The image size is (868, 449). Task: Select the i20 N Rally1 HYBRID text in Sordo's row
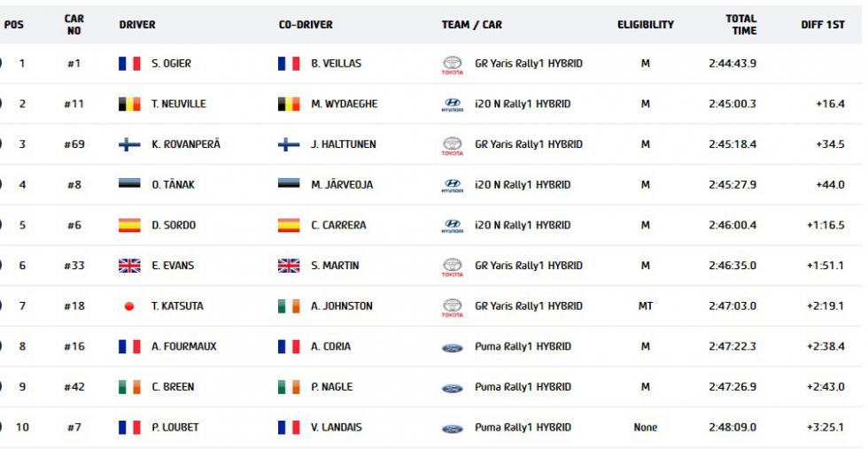[x=523, y=225]
